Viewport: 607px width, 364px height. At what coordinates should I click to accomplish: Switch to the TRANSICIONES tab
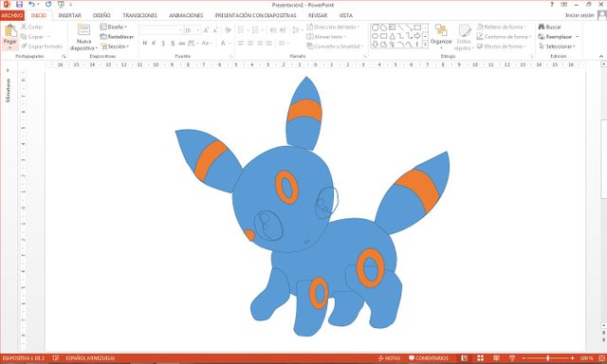(x=139, y=15)
